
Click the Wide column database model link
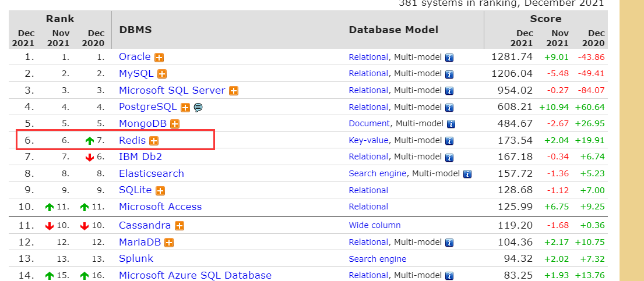click(x=375, y=225)
